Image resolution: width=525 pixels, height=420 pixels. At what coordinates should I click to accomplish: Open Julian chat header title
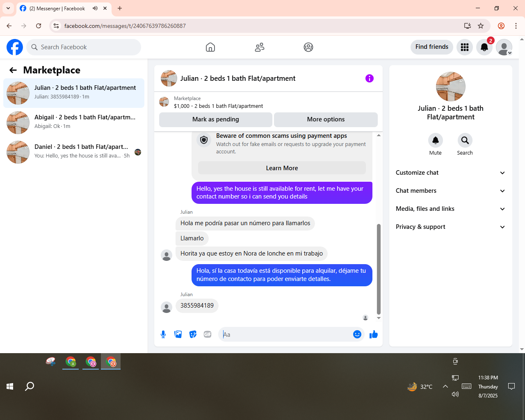[238, 78]
